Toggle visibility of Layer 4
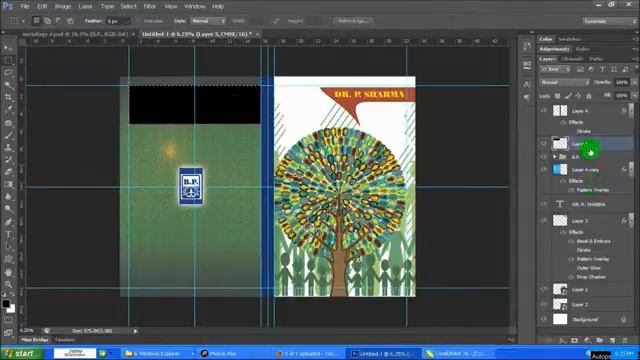 pyautogui.click(x=544, y=110)
